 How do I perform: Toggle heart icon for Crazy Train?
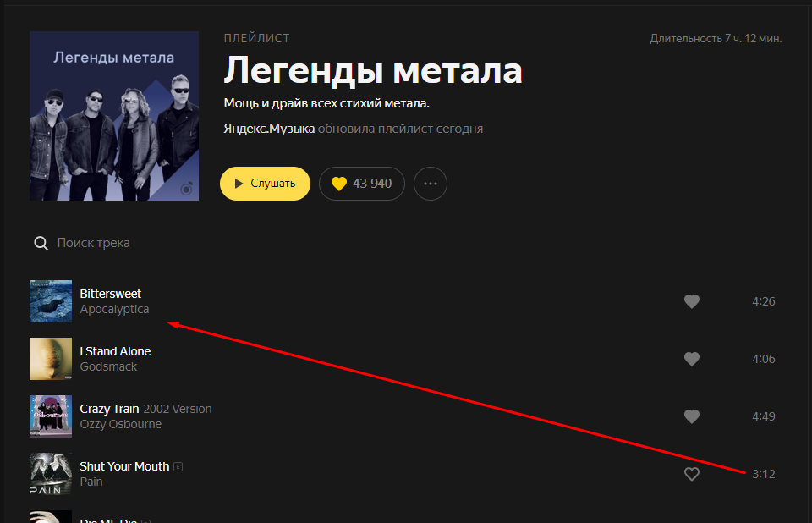point(691,416)
